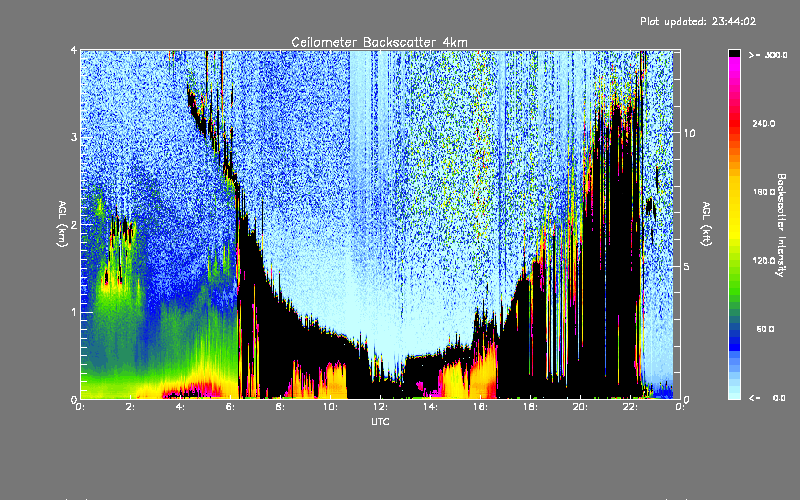Click the 'AGL (km)' left axis label
Viewport: 800px width, 500px height.
pyautogui.click(x=62, y=224)
